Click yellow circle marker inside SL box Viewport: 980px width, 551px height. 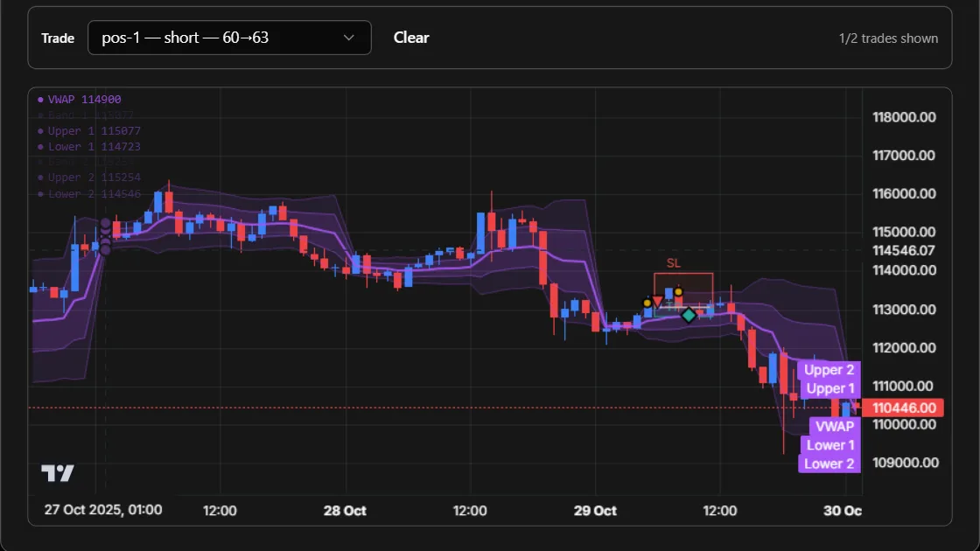pyautogui.click(x=678, y=292)
